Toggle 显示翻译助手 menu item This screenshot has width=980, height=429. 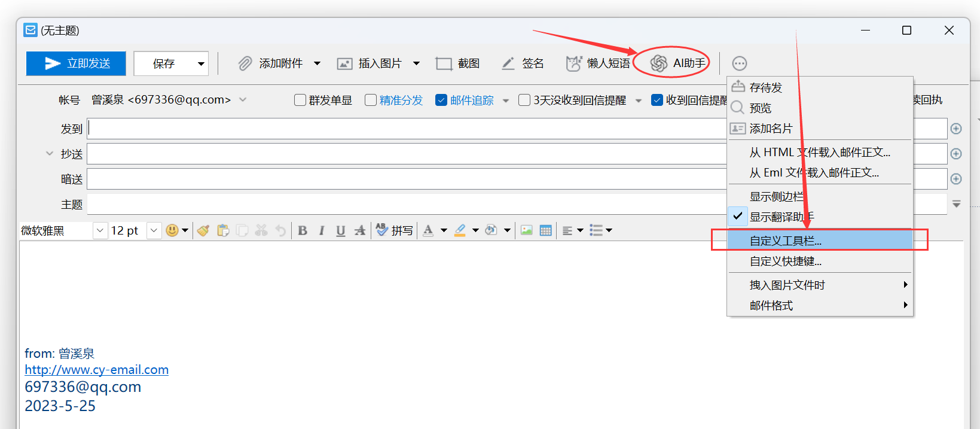[x=820, y=217]
